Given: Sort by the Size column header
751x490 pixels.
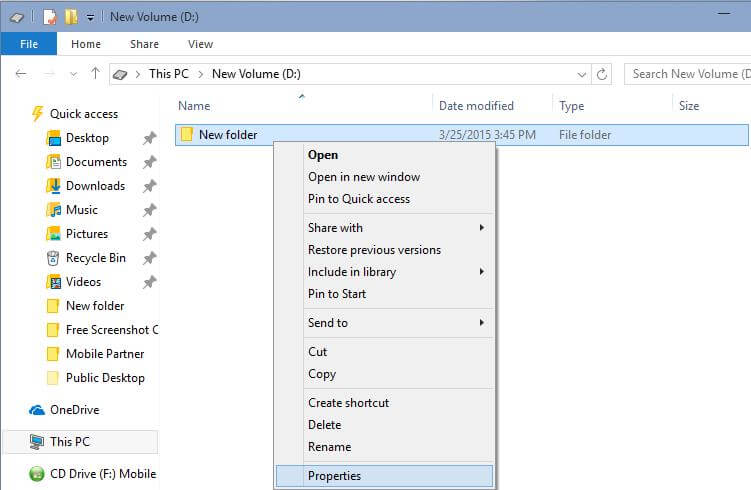Looking at the screenshot, I should pos(689,106).
